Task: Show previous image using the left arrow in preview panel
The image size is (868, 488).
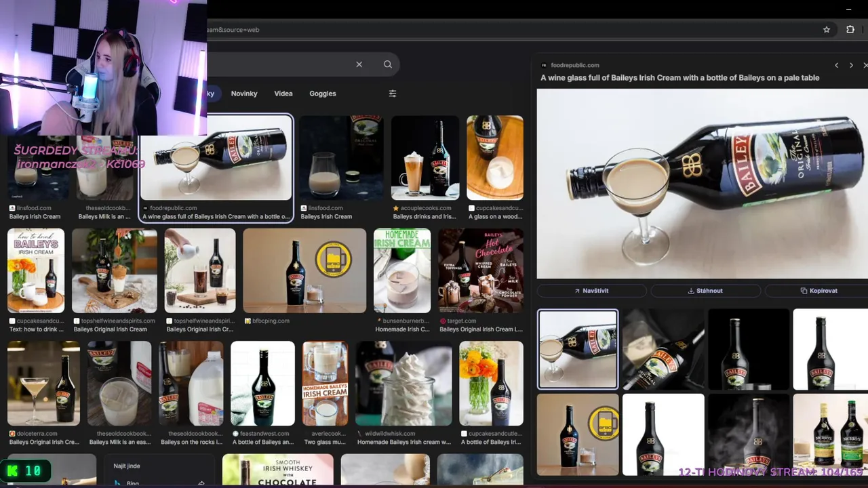Action: (x=836, y=65)
